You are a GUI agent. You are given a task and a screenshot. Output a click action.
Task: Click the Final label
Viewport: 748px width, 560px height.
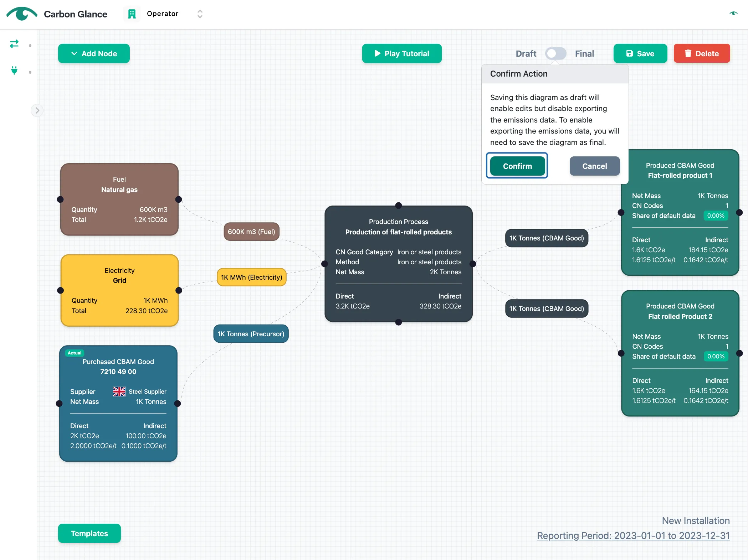click(x=584, y=53)
